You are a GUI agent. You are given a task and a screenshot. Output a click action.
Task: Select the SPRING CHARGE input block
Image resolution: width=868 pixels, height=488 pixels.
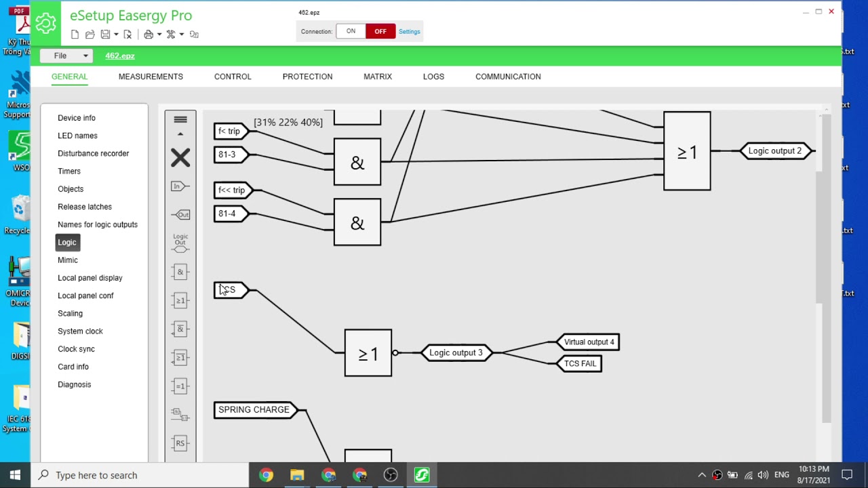[255, 410]
